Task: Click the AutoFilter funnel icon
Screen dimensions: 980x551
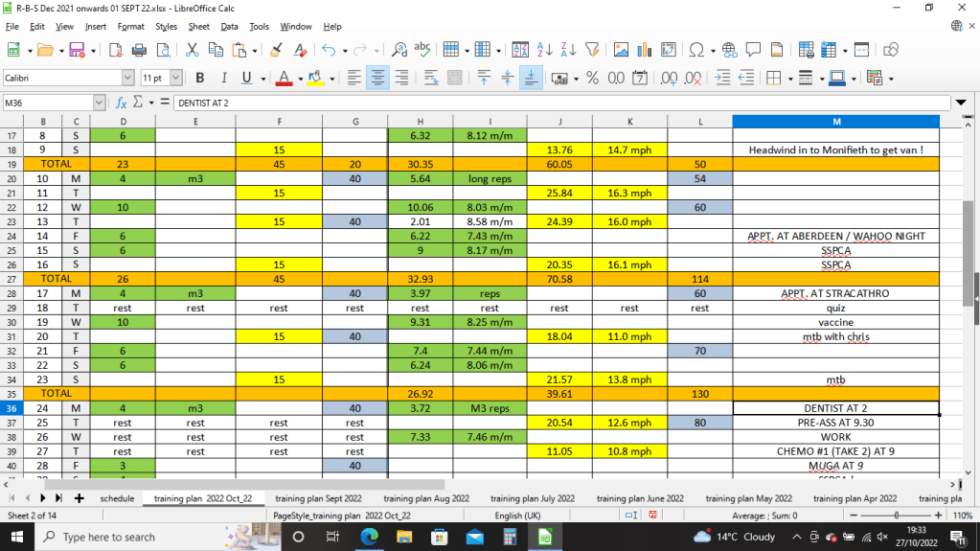Action: pos(592,50)
